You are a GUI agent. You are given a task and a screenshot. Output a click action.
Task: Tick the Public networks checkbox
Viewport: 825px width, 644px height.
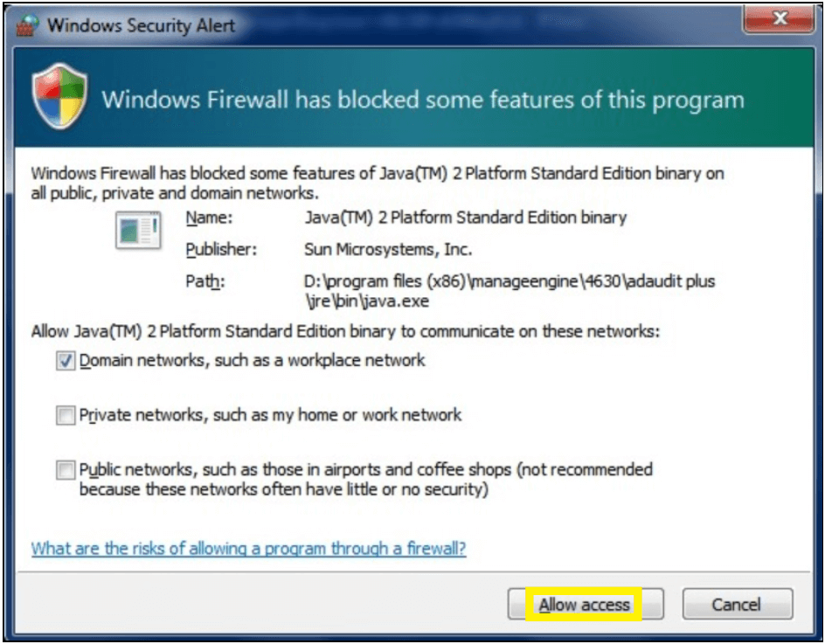tap(66, 470)
